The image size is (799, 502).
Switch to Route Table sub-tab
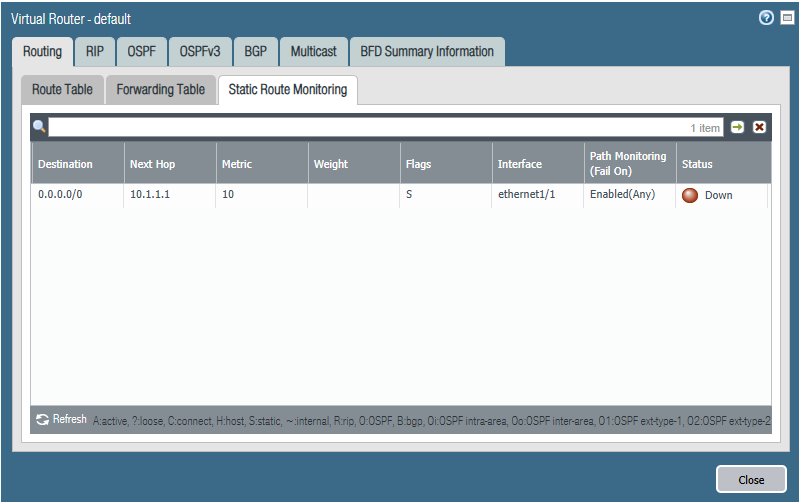[x=62, y=90]
